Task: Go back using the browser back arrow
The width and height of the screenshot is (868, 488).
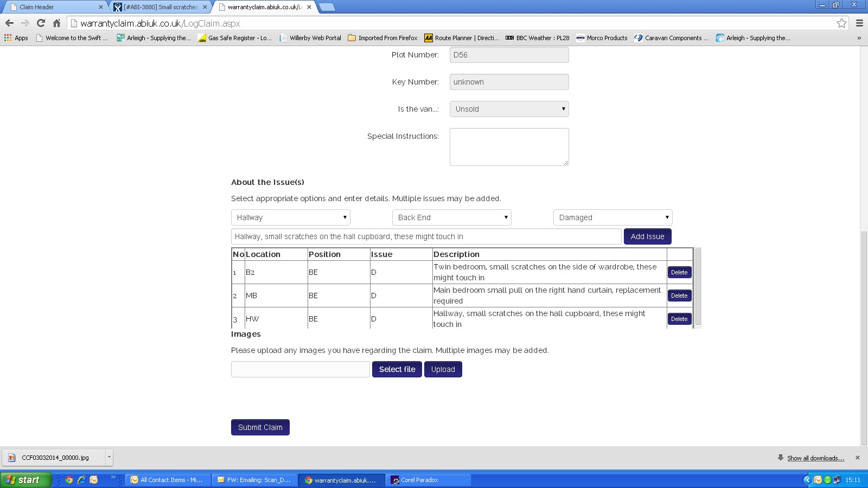Action: 9,23
